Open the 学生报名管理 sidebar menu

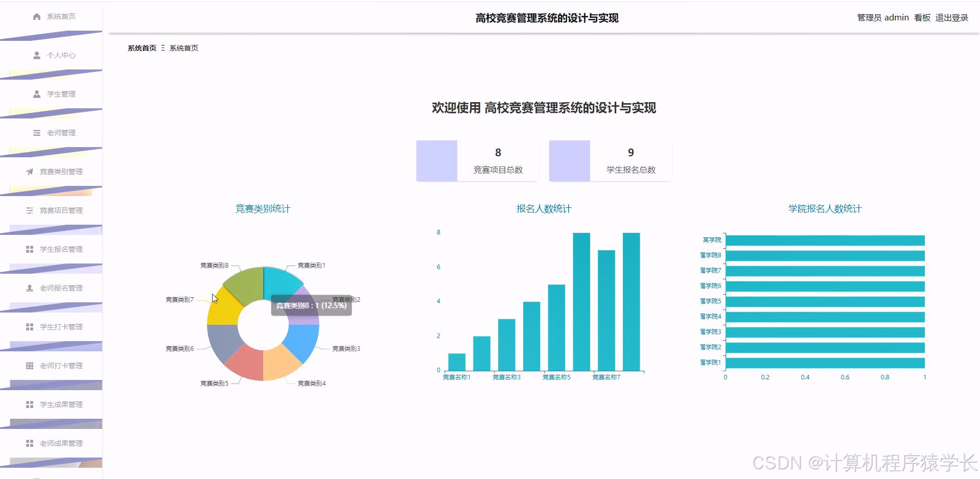pos(51,249)
